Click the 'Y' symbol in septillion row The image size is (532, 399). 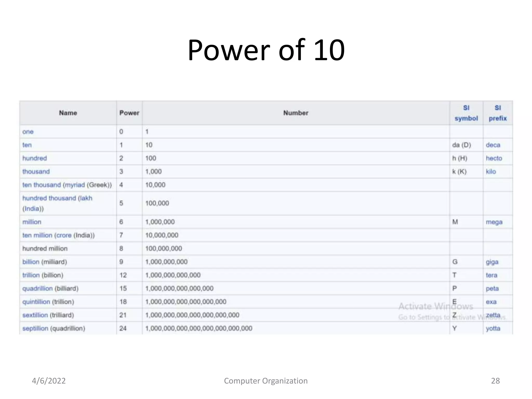click(455, 328)
